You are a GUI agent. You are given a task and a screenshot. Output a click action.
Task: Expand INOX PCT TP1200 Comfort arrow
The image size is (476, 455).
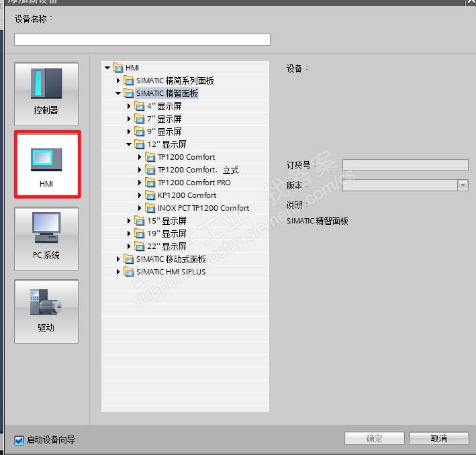140,208
